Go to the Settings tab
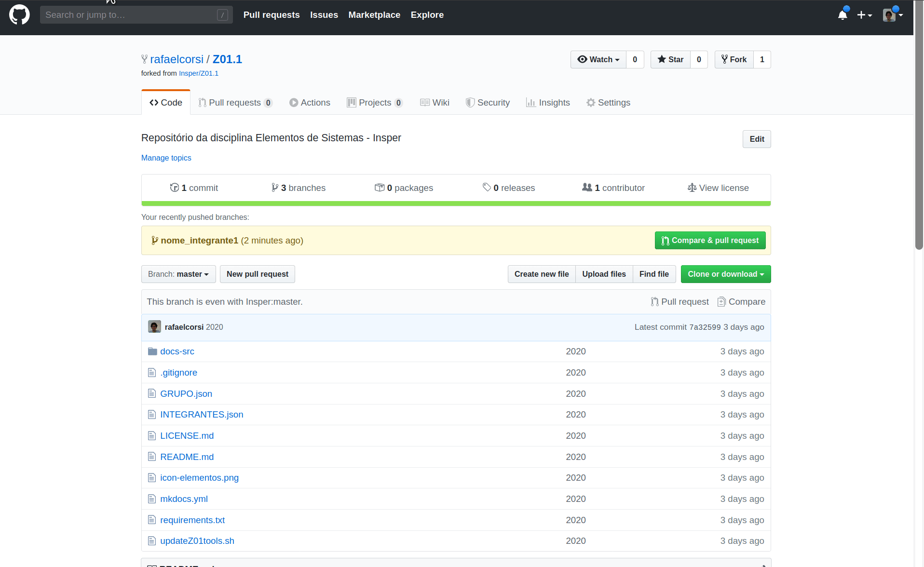This screenshot has width=924, height=567. (x=608, y=103)
